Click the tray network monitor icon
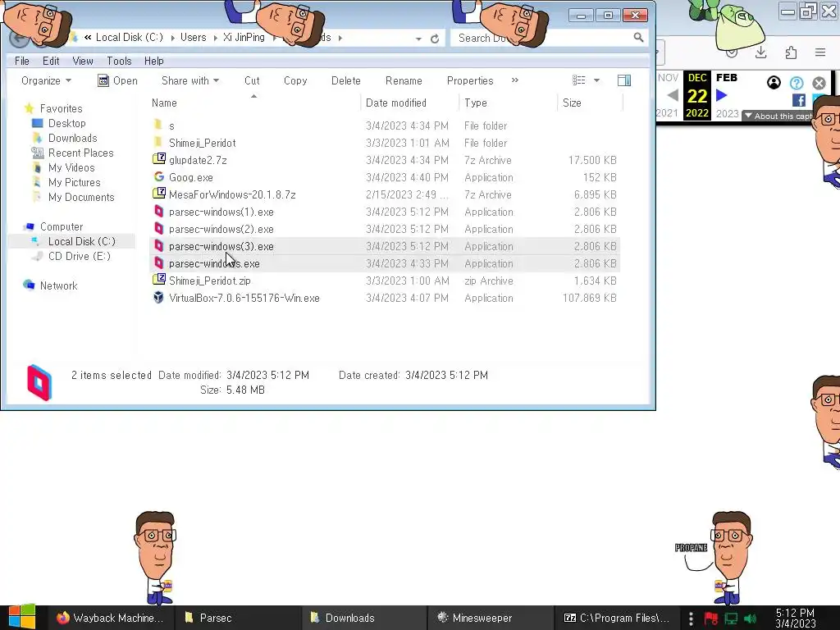The width and height of the screenshot is (840, 630). point(731,619)
